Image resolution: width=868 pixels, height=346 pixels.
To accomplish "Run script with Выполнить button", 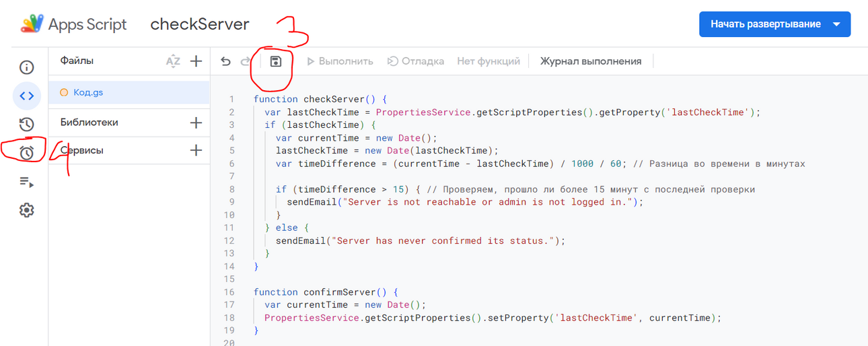I will (x=339, y=61).
